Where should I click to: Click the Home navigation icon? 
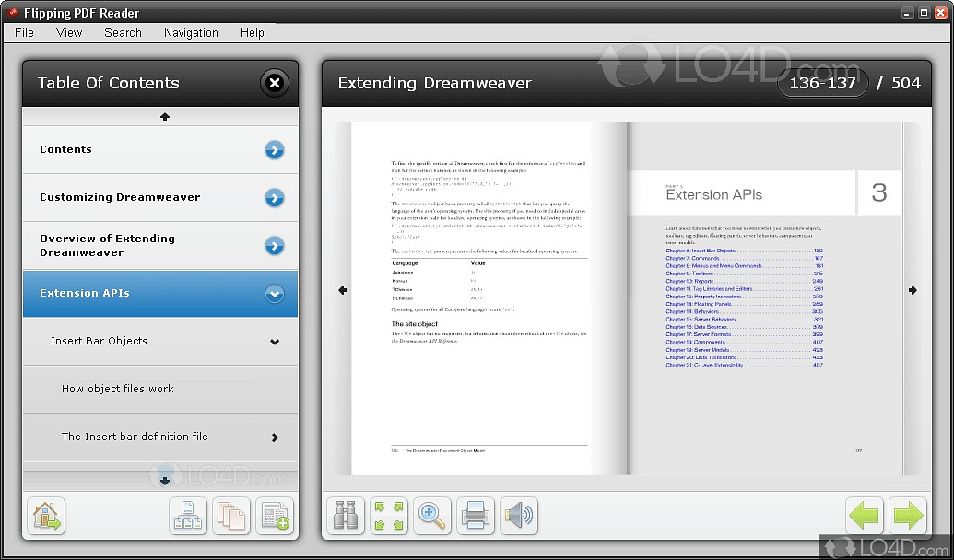tap(45, 516)
